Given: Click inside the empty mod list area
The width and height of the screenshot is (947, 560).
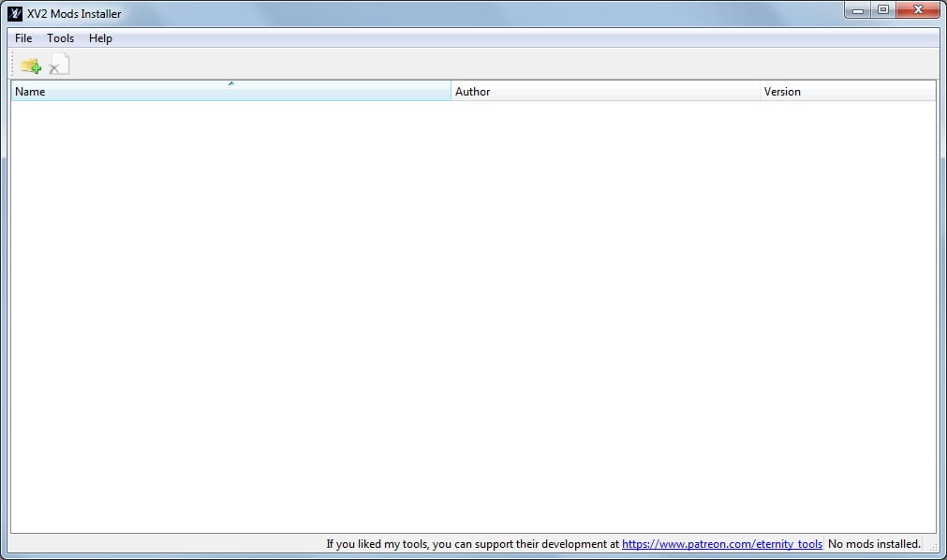Looking at the screenshot, I should [473, 317].
